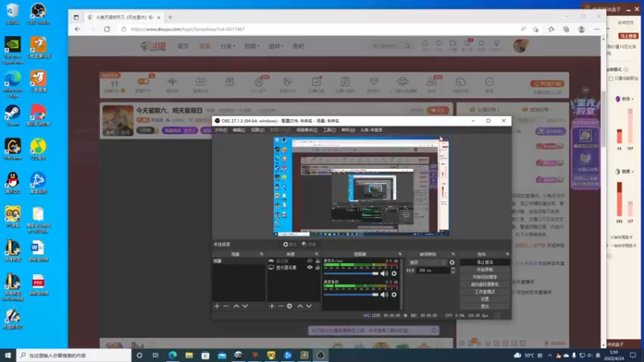Open 帮助(H) menu in OBS
The height and width of the screenshot is (362, 644).
coord(348,130)
